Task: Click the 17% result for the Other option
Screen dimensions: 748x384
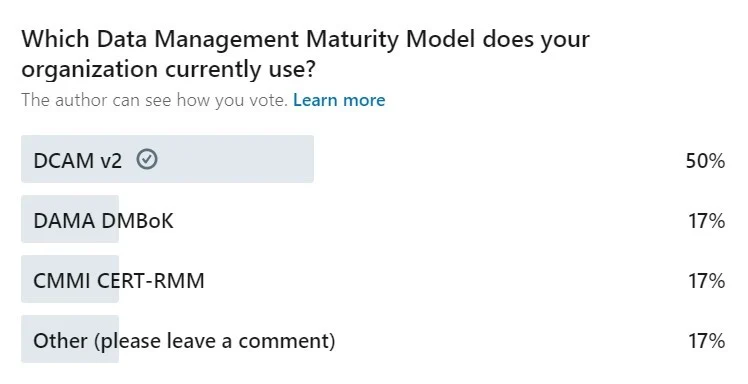Action: 706,341
